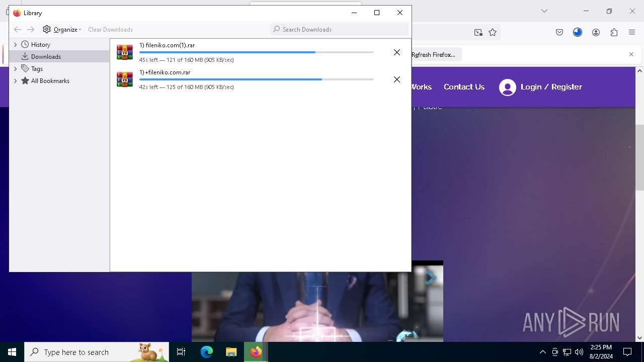Click the blue circular extension icon in Firefox toolbar
This screenshot has height=362, width=644.
coord(578,33)
